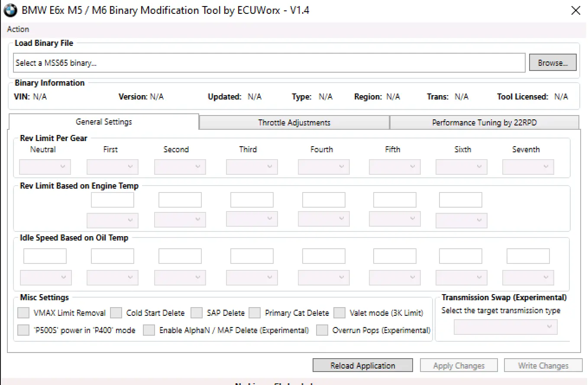Enable SAP Delete
This screenshot has width=588, height=385.
pyautogui.click(x=197, y=312)
